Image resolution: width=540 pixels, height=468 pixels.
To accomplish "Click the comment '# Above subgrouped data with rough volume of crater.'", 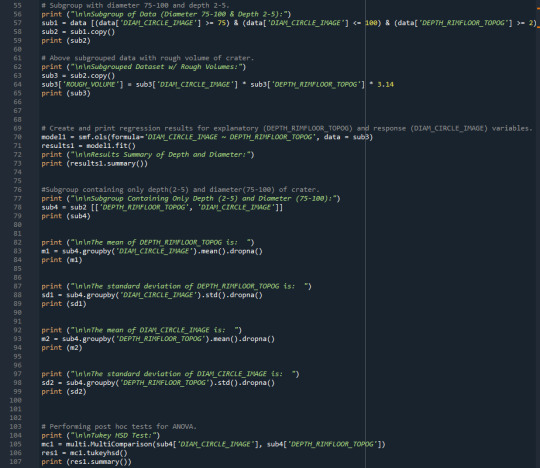I will point(148,58).
